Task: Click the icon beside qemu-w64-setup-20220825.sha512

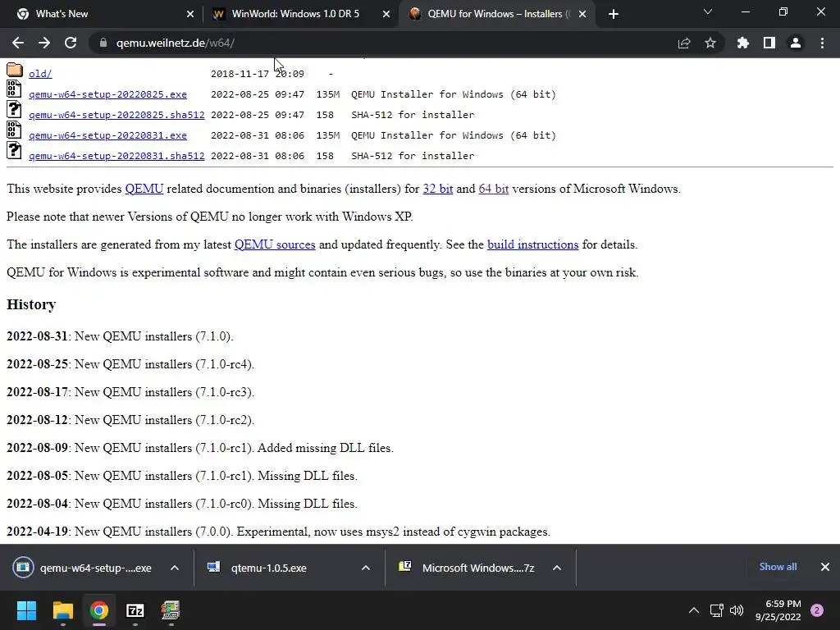Action: tap(14, 109)
